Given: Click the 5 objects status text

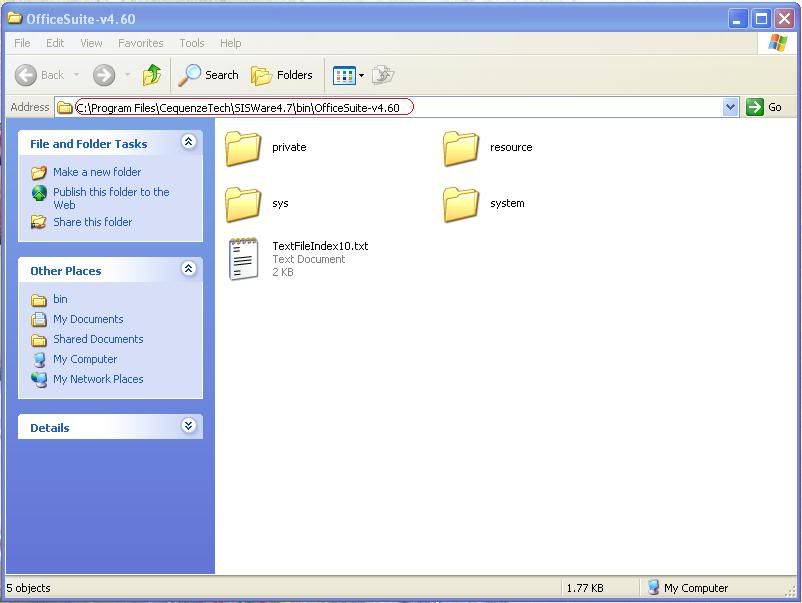Looking at the screenshot, I should [x=29, y=588].
